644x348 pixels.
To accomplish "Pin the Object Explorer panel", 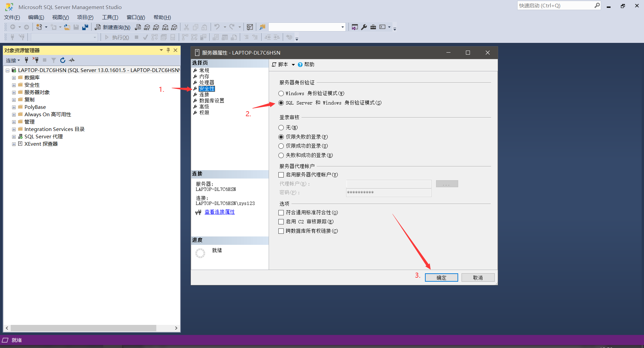I will 168,50.
